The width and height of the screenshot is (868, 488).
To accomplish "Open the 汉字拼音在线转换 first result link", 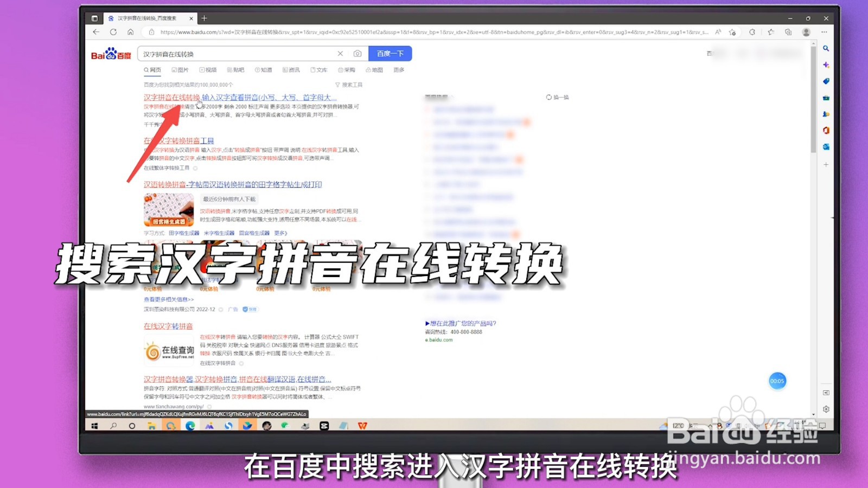I will click(240, 98).
